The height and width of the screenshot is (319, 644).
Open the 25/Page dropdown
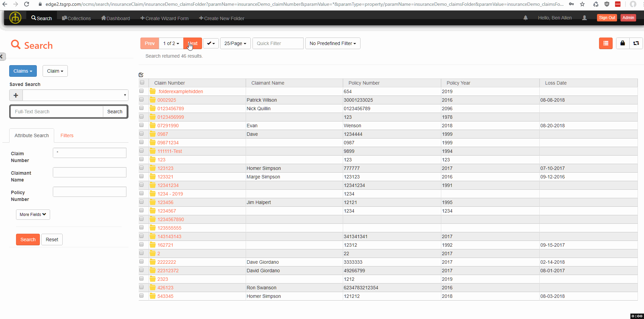tap(235, 43)
